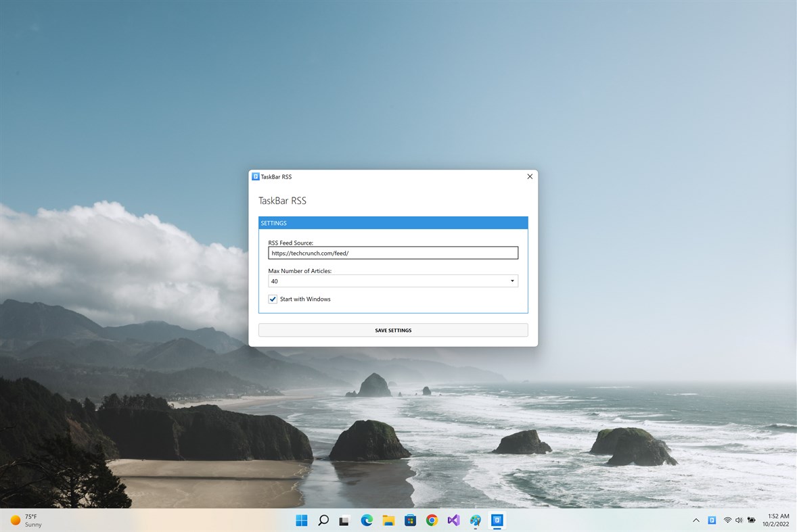Click the Max Number of Articles arrow button
Image resolution: width=797 pixels, height=532 pixels.
(512, 281)
